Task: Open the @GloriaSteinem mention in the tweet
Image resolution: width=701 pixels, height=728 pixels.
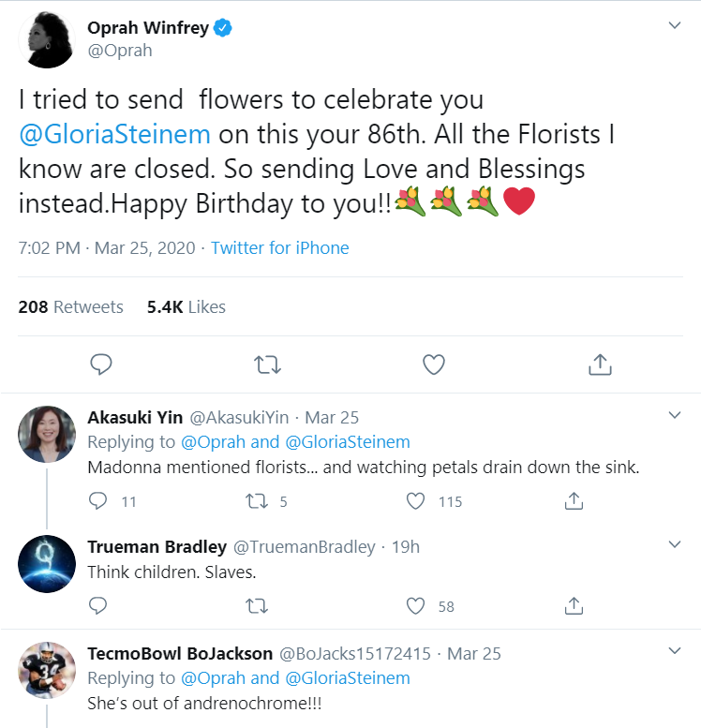Action: (x=115, y=133)
